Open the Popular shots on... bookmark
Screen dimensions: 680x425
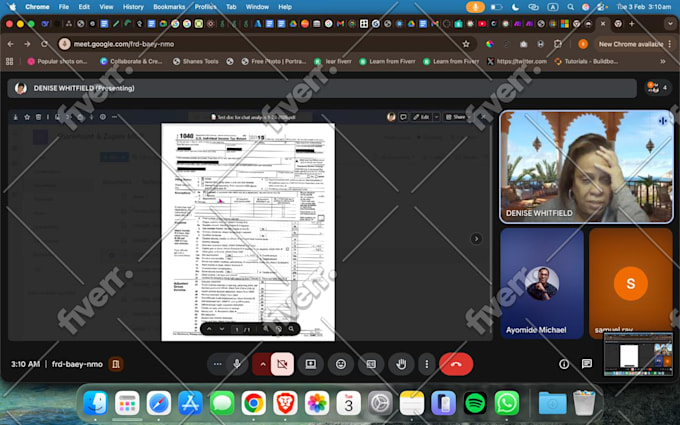coord(57,61)
